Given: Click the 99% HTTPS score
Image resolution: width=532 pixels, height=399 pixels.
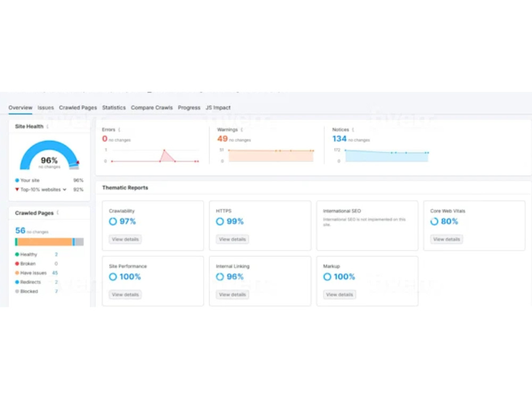Looking at the screenshot, I should point(235,221).
